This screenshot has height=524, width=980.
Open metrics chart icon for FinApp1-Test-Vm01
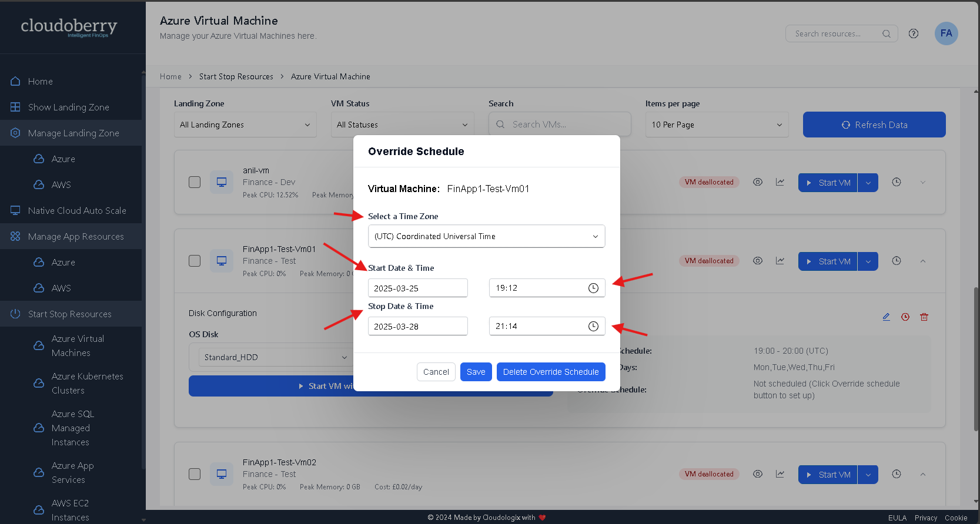(x=780, y=261)
